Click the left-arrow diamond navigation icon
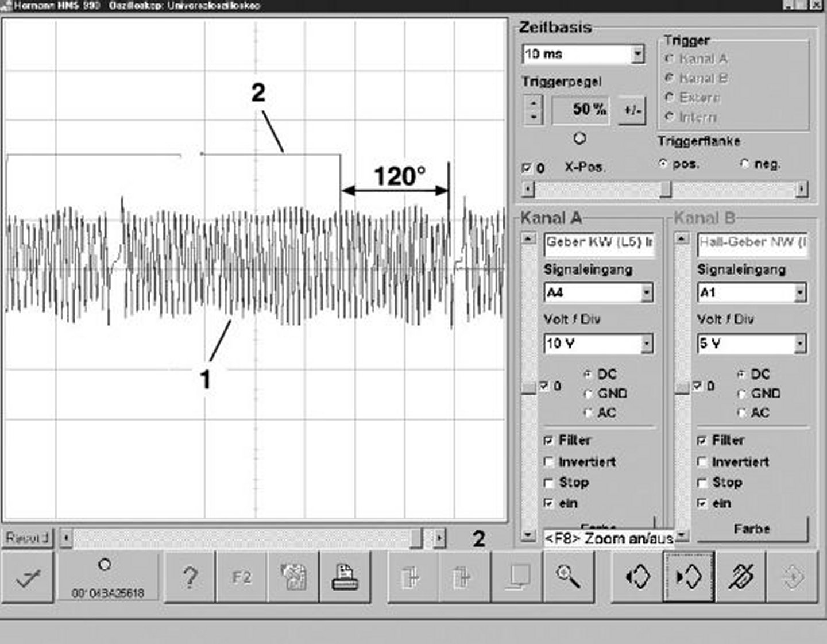 tap(637, 577)
